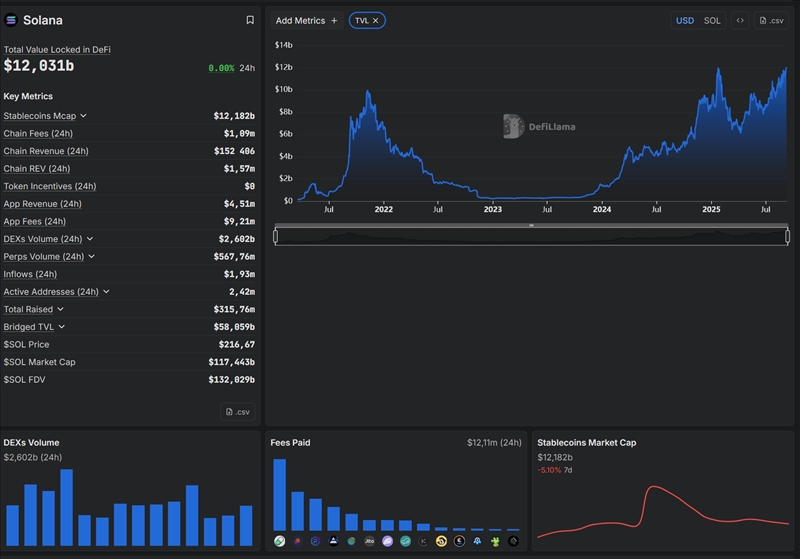Expand the DEXs Volume (24h) row
The height and width of the screenshot is (559, 800).
[91, 239]
